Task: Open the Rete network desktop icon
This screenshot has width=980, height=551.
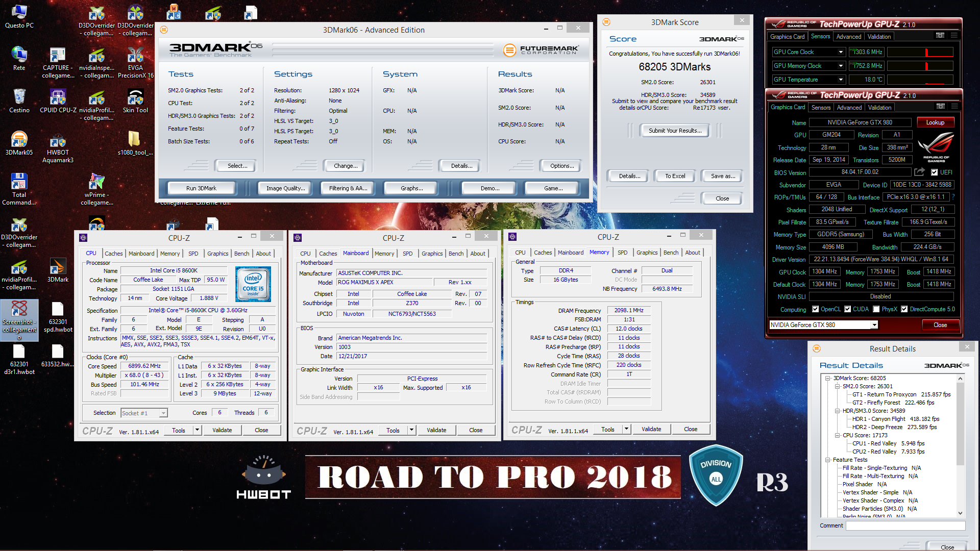Action: 19,59
